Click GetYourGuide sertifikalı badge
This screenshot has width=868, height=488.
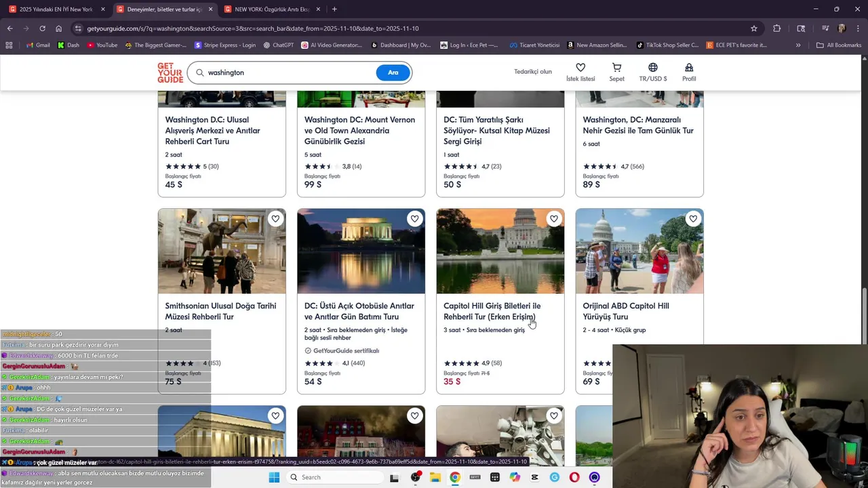[x=342, y=351]
